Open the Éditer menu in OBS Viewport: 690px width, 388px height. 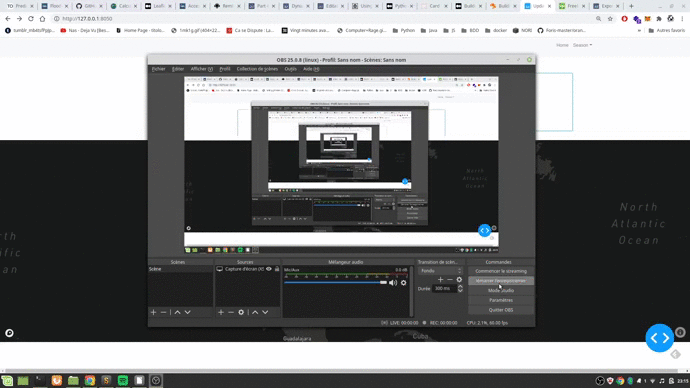click(x=178, y=69)
